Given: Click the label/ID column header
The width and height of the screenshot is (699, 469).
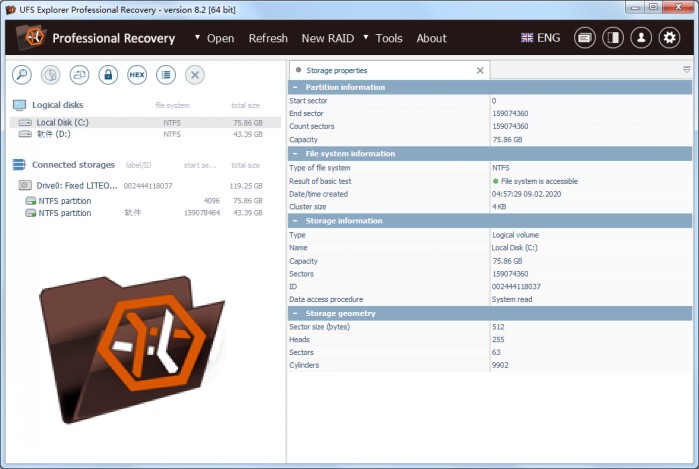Looking at the screenshot, I should [x=138, y=165].
